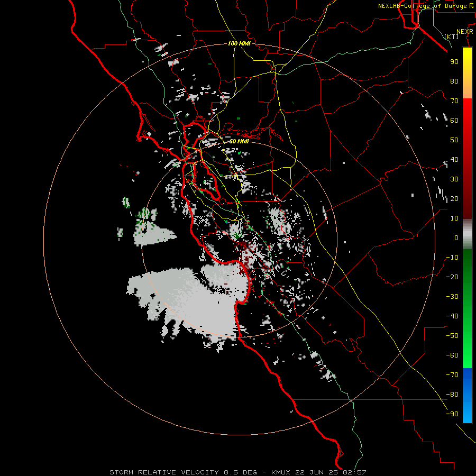
Task: Select the -20 scale label
Action: tap(452, 277)
